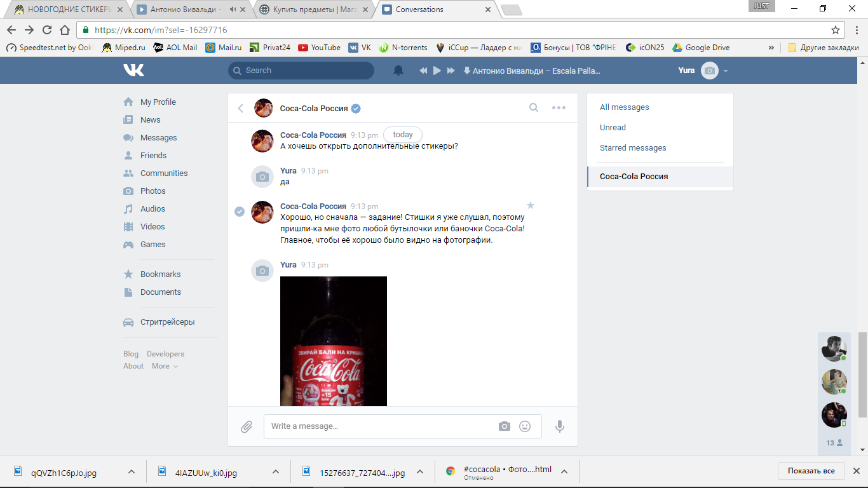Reload the page

(x=47, y=30)
